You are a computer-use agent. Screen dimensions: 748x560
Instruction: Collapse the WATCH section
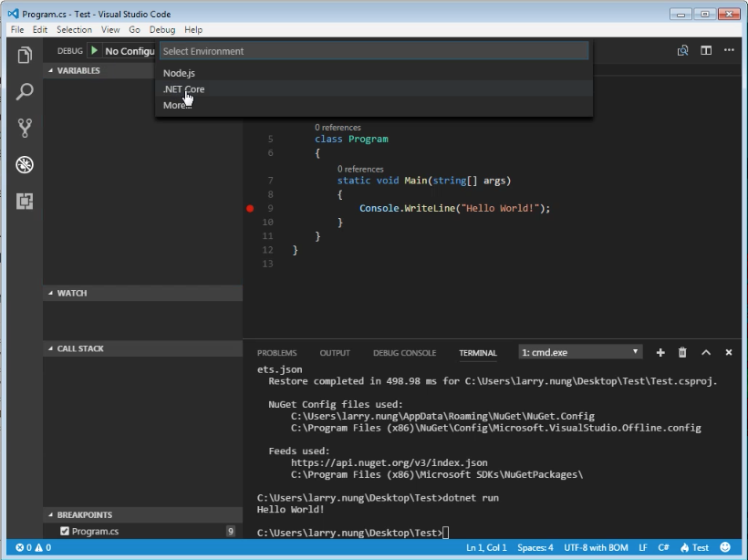143,294
